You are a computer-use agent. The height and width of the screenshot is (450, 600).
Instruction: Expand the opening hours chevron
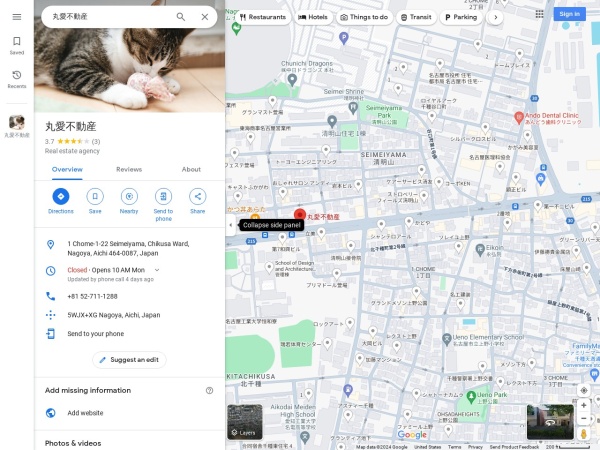(157, 270)
